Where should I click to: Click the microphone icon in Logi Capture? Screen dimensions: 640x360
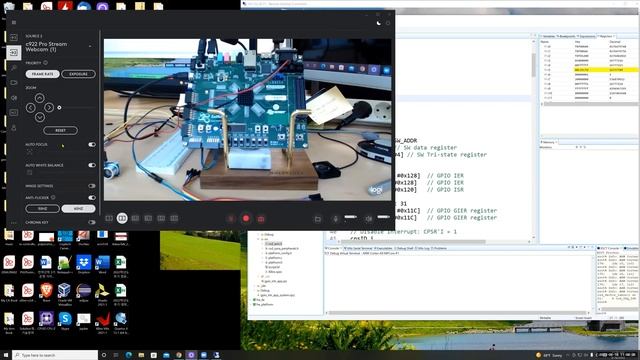336,219
